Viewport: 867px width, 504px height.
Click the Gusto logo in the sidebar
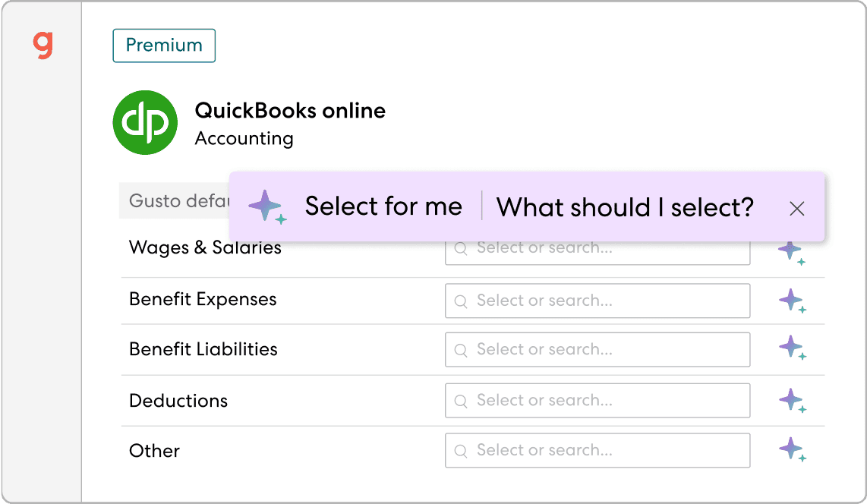tap(43, 46)
